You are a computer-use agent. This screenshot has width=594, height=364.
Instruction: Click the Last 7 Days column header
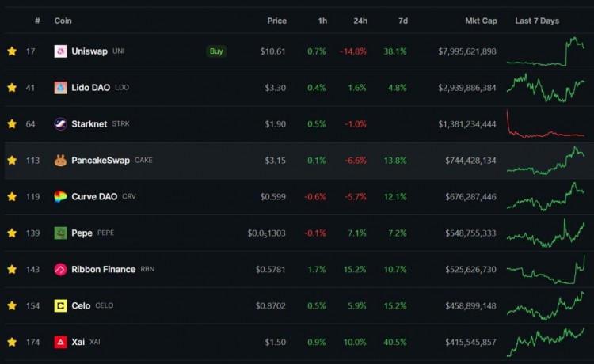(x=537, y=21)
